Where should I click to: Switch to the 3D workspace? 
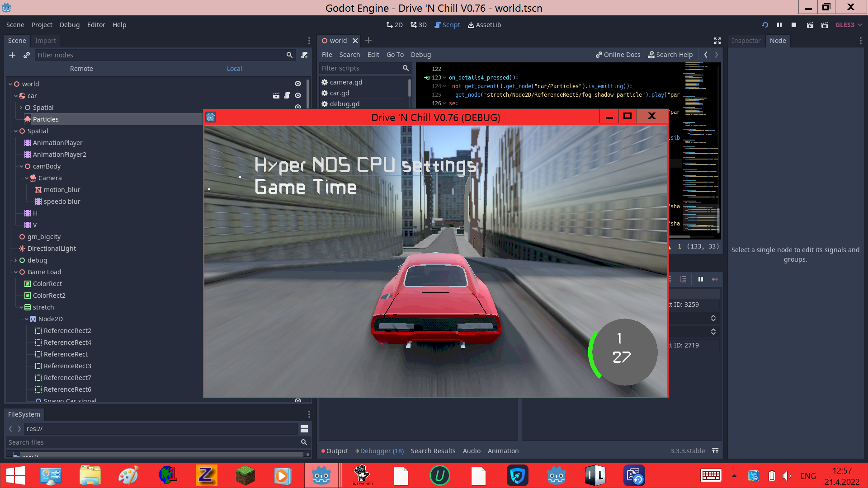419,25
